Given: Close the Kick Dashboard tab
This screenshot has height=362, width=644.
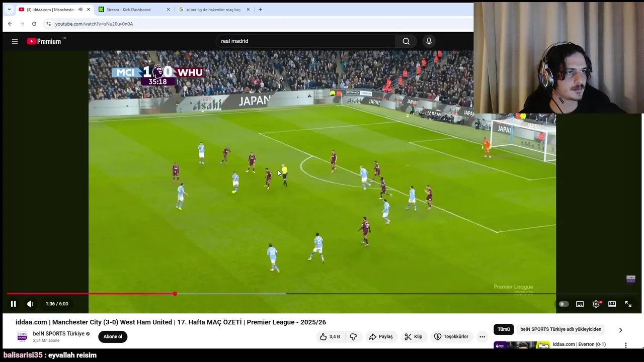Looking at the screenshot, I should [168, 10].
